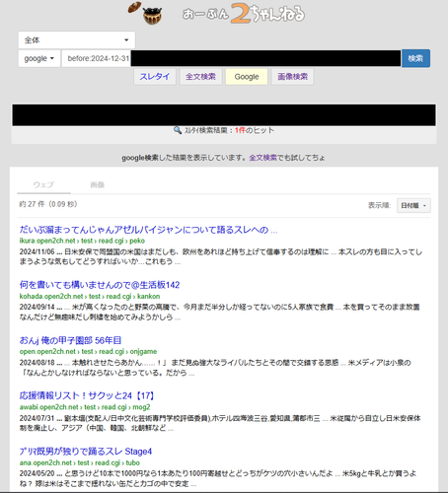Click the mascot character icon in the header

(x=145, y=13)
